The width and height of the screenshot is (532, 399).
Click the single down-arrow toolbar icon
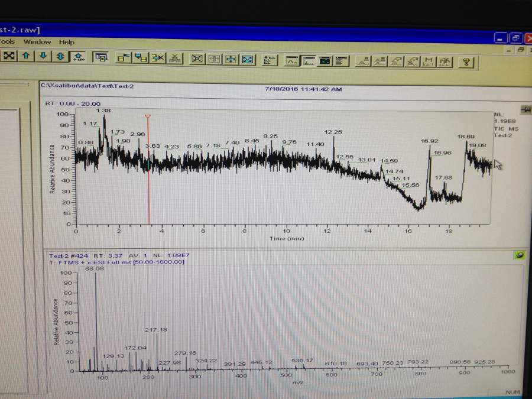coord(43,56)
